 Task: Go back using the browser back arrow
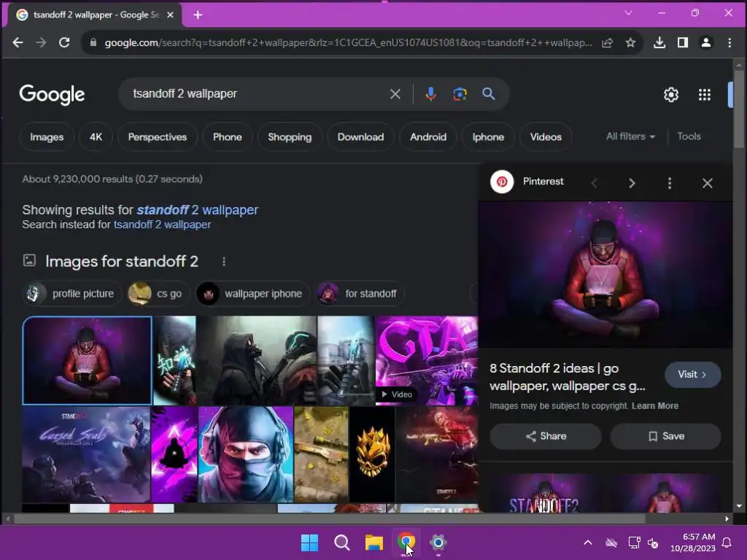tap(18, 42)
